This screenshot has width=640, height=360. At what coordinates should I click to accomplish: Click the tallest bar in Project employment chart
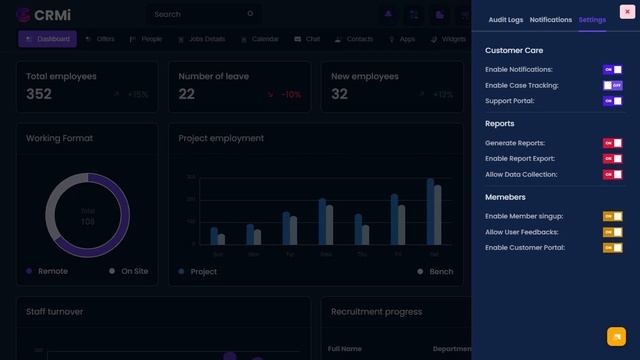[x=430, y=211]
